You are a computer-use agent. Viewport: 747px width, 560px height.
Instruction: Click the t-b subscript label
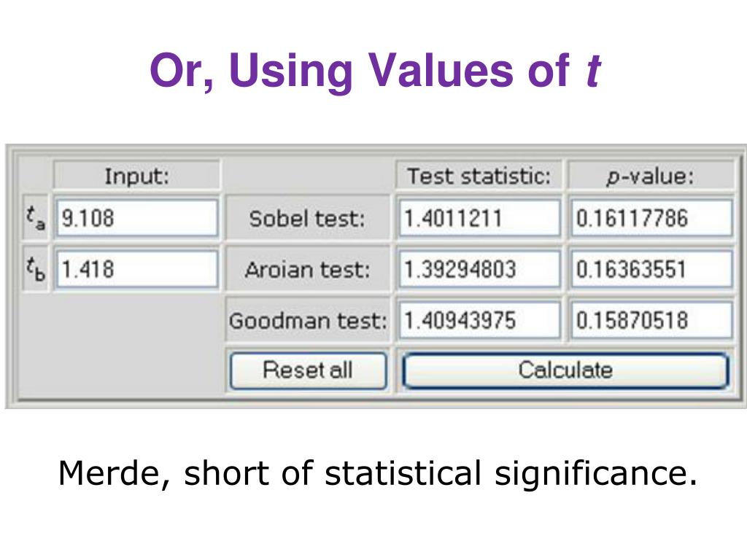click(35, 268)
